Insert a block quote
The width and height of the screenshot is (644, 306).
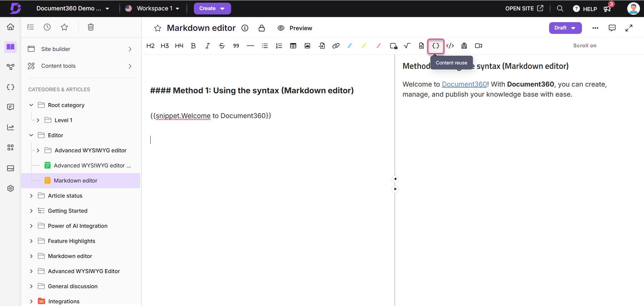click(x=236, y=46)
